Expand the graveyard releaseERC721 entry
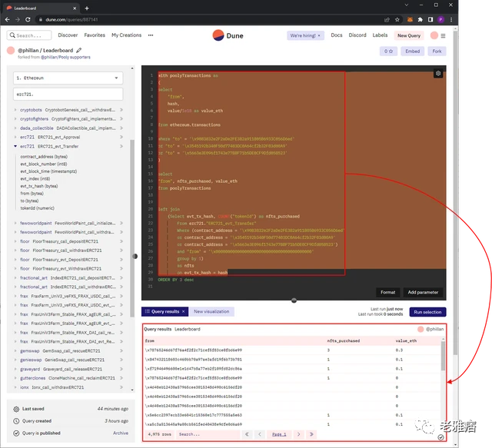 [15, 369]
